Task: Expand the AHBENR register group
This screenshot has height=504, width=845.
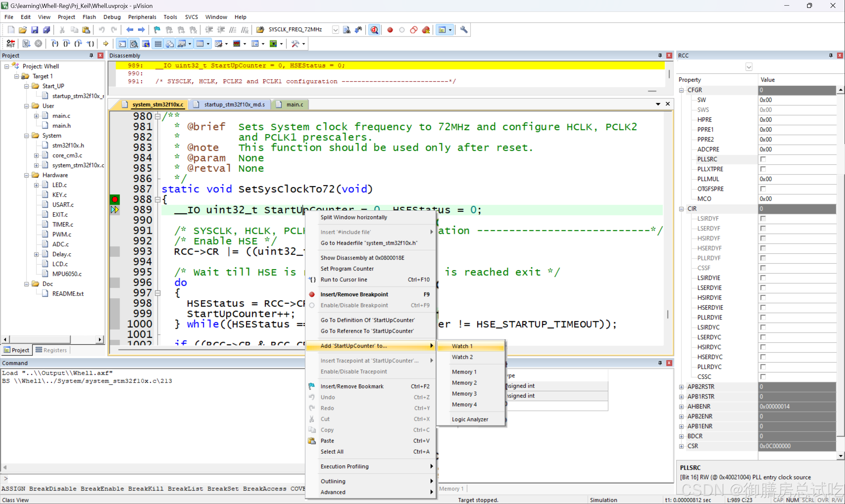Action: tap(681, 406)
